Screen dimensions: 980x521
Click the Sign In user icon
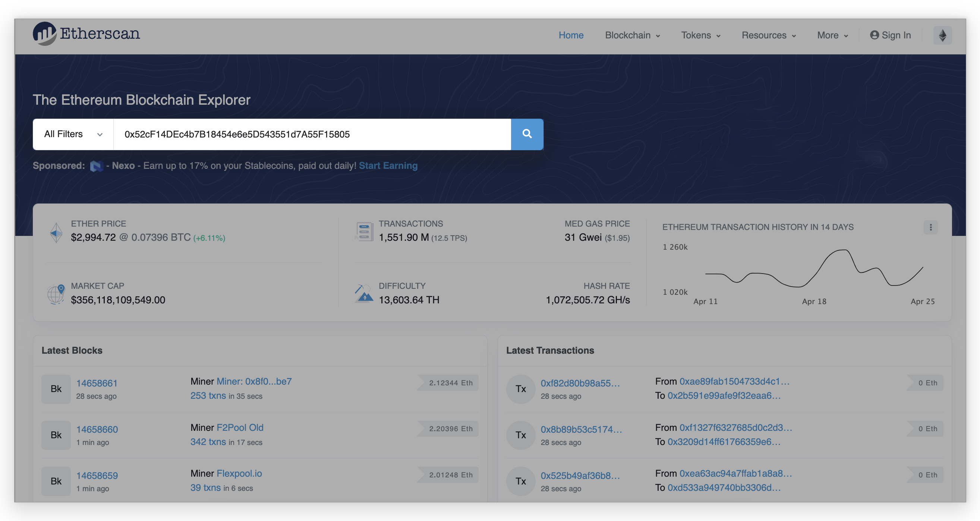click(x=874, y=35)
